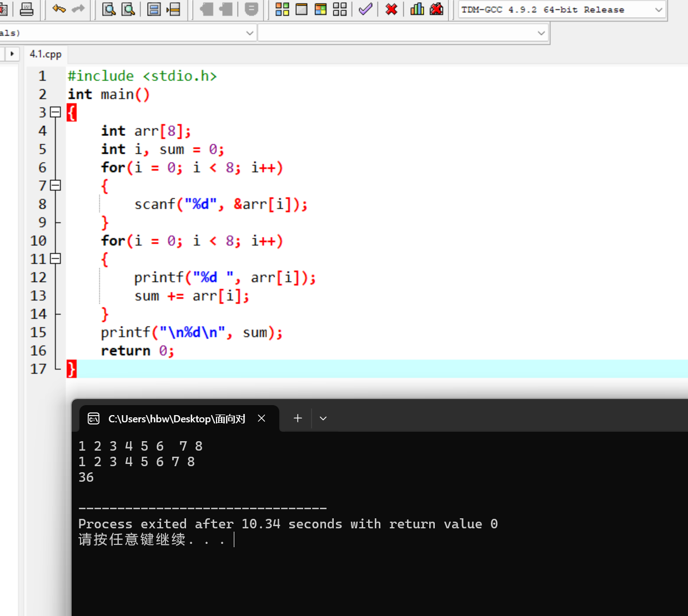Click the 'sum += arr[i];' line
This screenshot has width=688, height=616.
point(192,296)
